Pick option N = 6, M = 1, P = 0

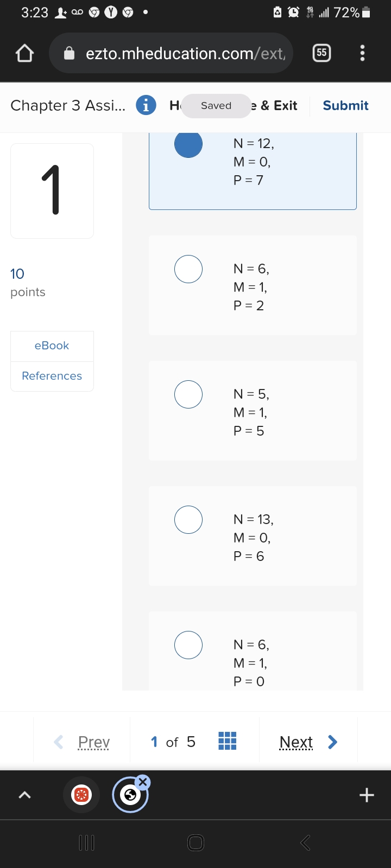[188, 645]
